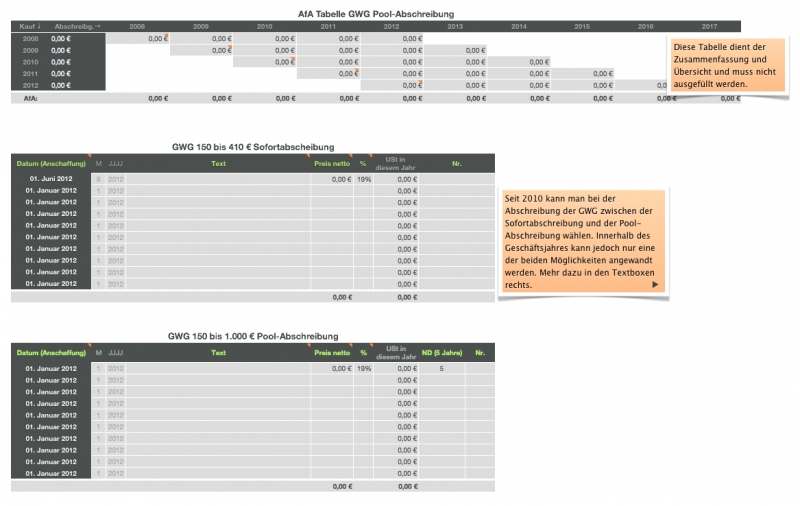Select the 2012 row label in AfA table
The image size is (800, 506).
click(30, 85)
